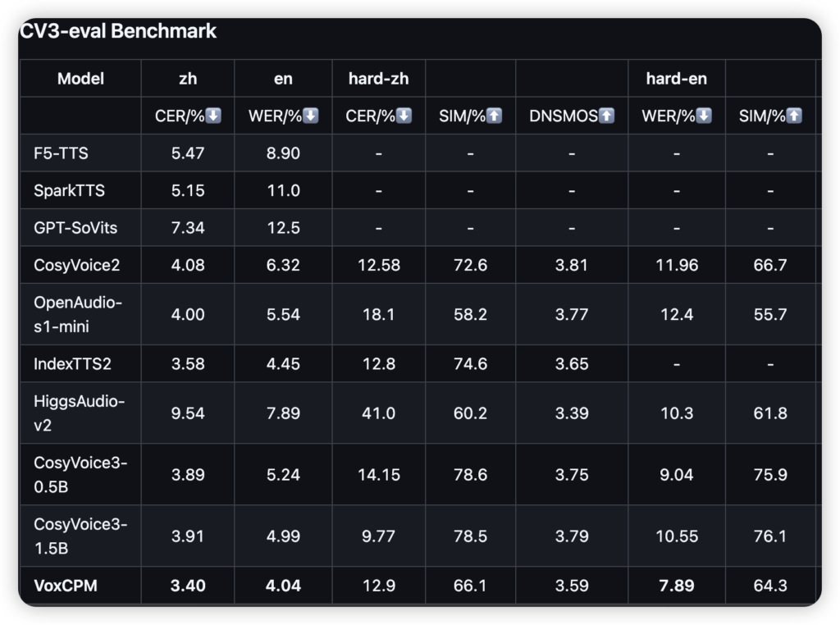840x625 pixels.
Task: Click the "64.3" value for VoxCPM
Action: tap(770, 586)
